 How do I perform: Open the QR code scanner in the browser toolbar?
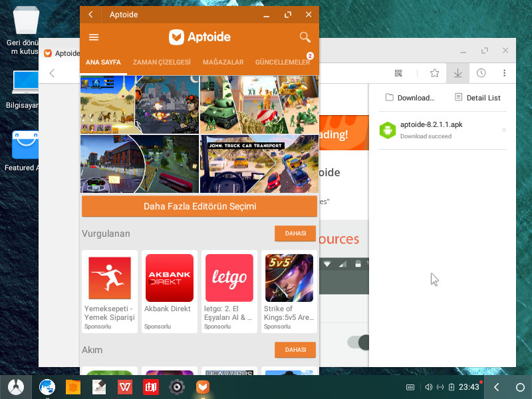[x=398, y=73]
